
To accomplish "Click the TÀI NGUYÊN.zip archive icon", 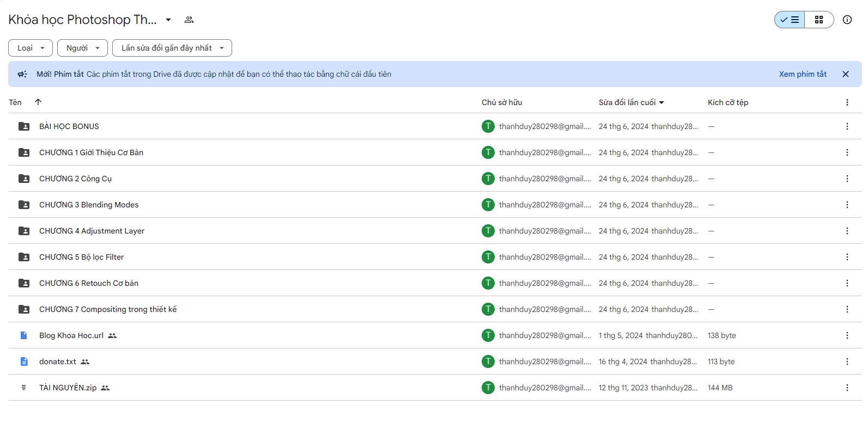I will [x=24, y=388].
